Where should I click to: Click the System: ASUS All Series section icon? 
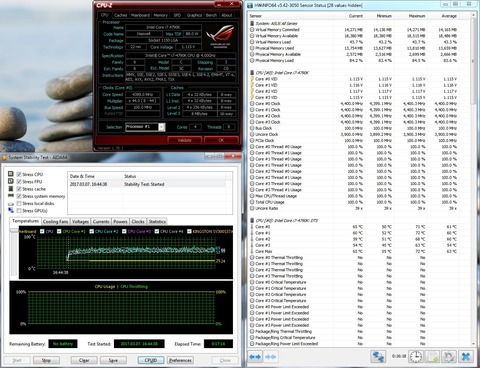pyautogui.click(x=252, y=24)
